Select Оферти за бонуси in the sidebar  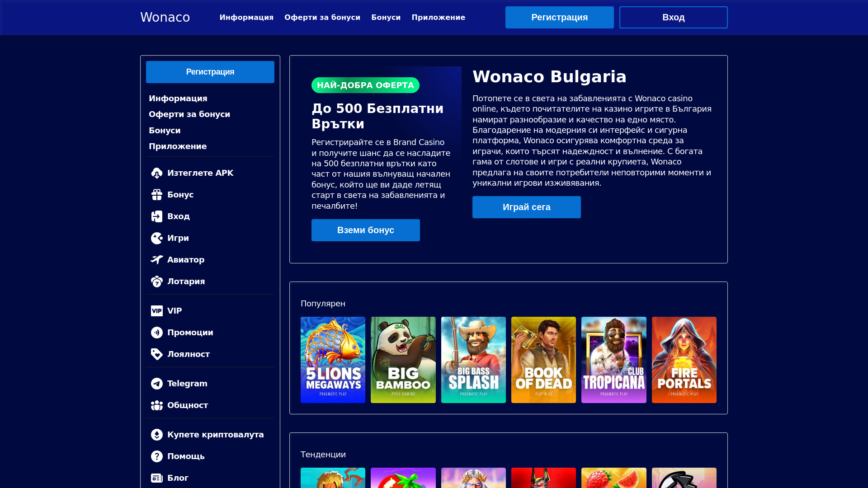click(x=189, y=114)
